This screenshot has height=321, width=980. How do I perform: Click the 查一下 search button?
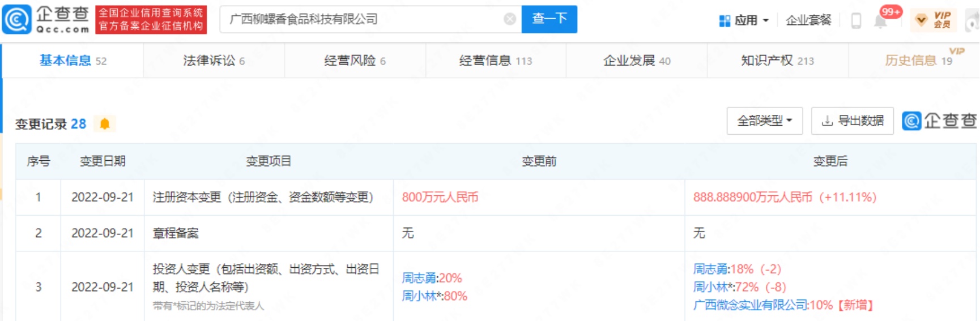pyautogui.click(x=549, y=19)
